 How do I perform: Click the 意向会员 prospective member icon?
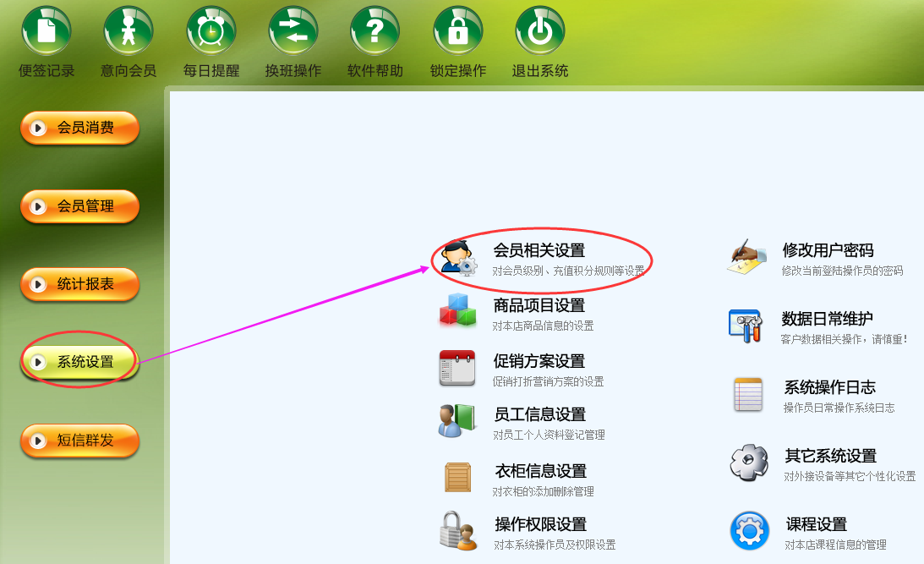click(x=128, y=30)
